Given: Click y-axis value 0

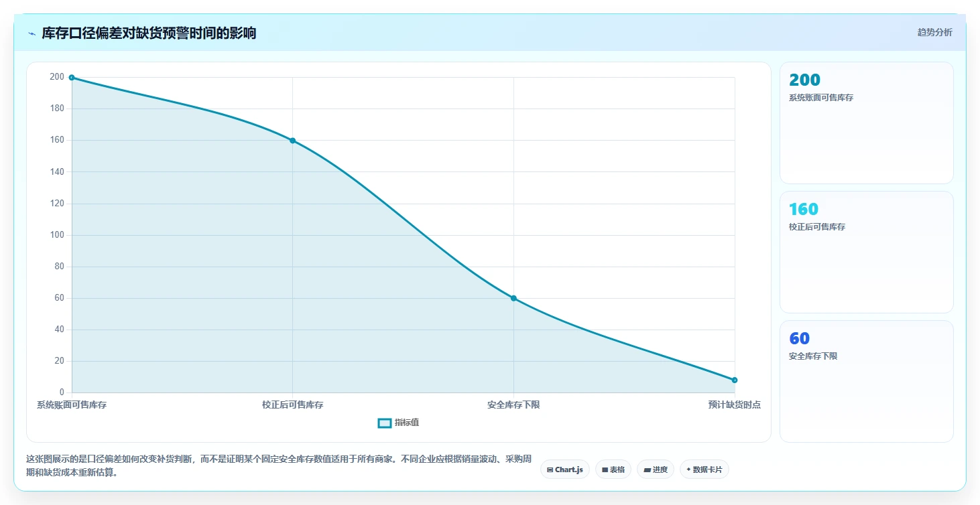Looking at the screenshot, I should pos(62,392).
